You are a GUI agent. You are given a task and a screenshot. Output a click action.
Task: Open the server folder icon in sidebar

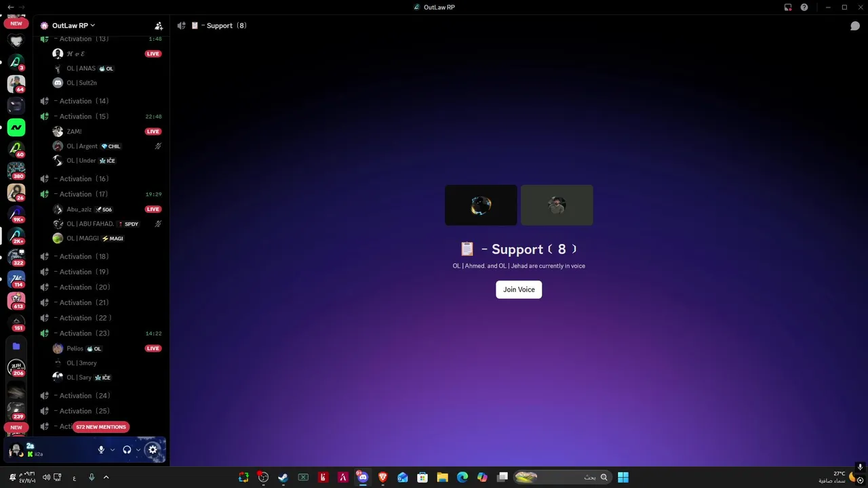pos(16,346)
